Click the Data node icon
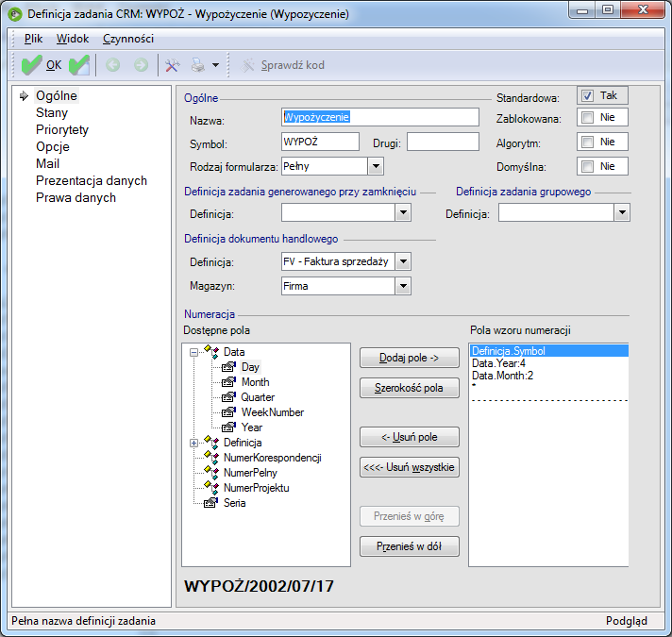 (212, 352)
